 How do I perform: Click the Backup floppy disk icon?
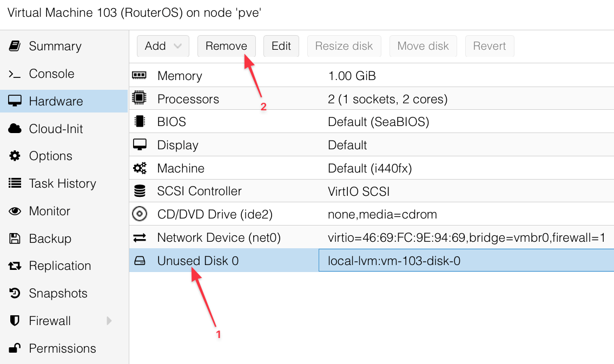15,239
